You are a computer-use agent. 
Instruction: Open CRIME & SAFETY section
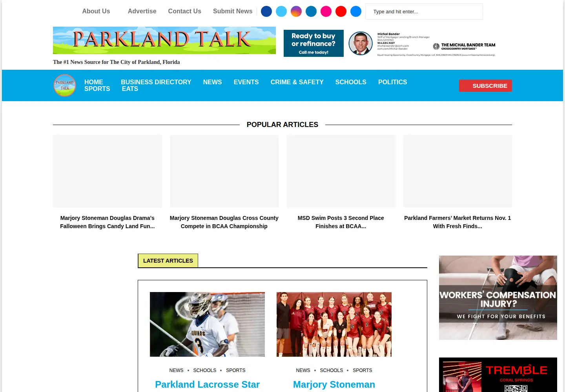297,82
